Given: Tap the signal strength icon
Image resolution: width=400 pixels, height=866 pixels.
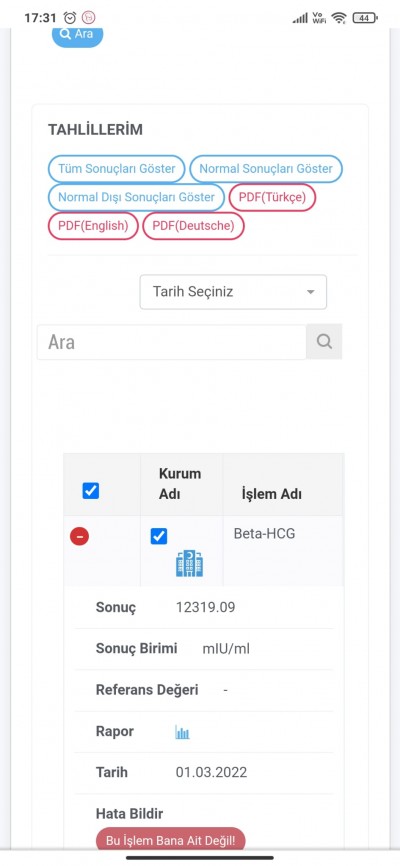Looking at the screenshot, I should pyautogui.click(x=300, y=18).
